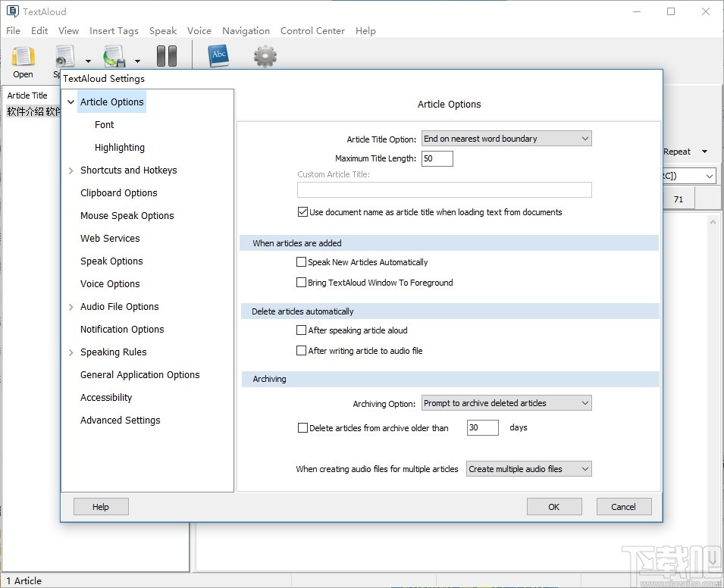Open the Edit menu
The image size is (724, 588).
tap(39, 30)
